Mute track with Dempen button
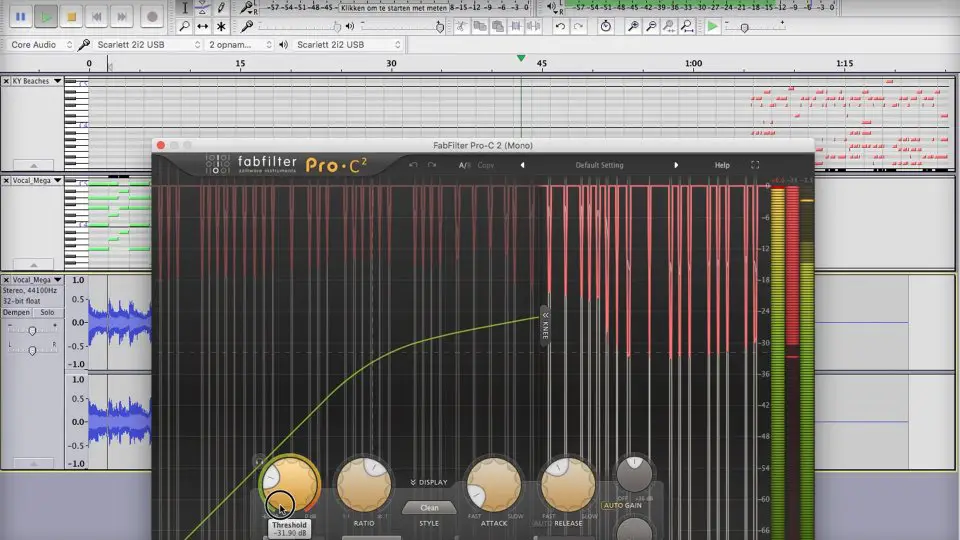This screenshot has width=960, height=540. pos(16,312)
